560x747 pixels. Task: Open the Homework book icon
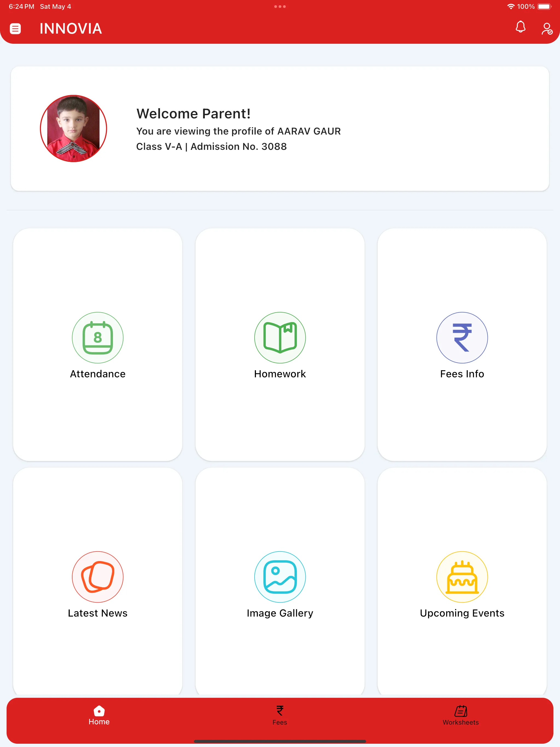click(280, 337)
